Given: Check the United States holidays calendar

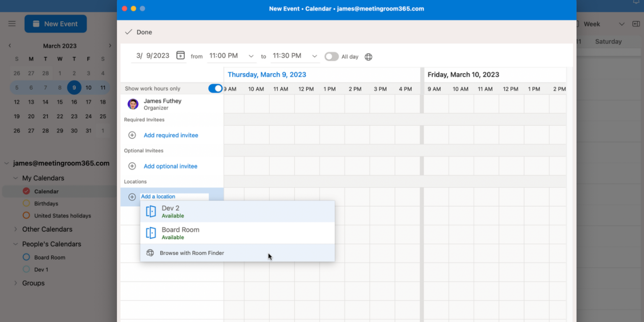Looking at the screenshot, I should click(26, 215).
